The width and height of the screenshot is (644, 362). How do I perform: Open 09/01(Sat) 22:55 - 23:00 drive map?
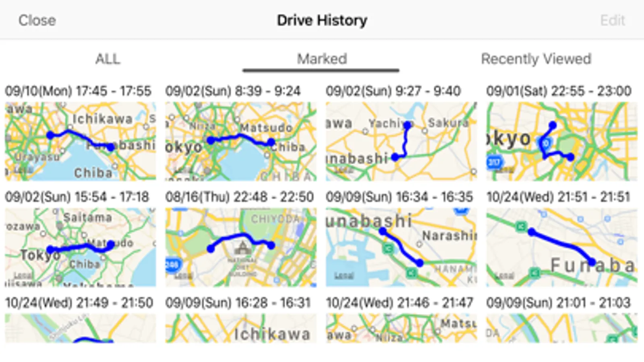(x=562, y=141)
